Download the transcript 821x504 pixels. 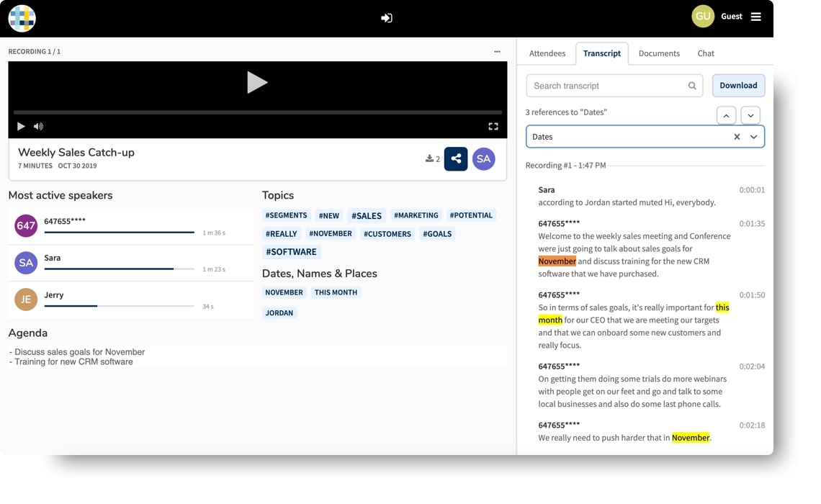coord(738,85)
